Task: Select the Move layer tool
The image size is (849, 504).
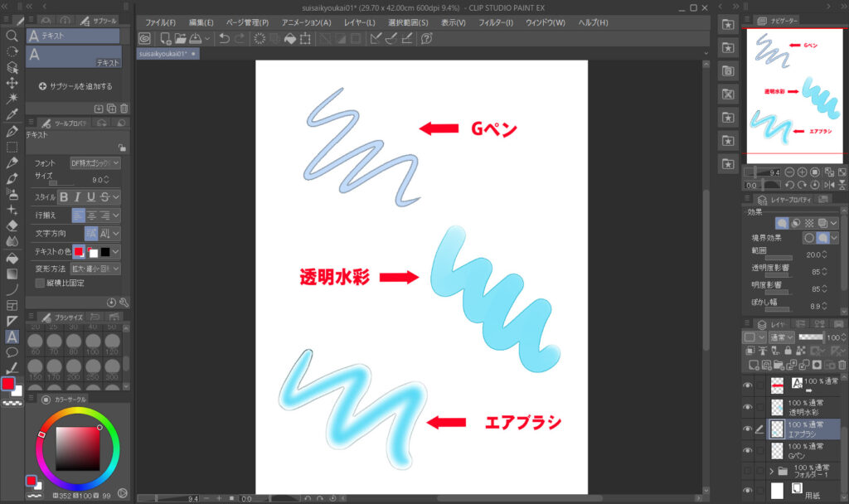Action: click(12, 83)
